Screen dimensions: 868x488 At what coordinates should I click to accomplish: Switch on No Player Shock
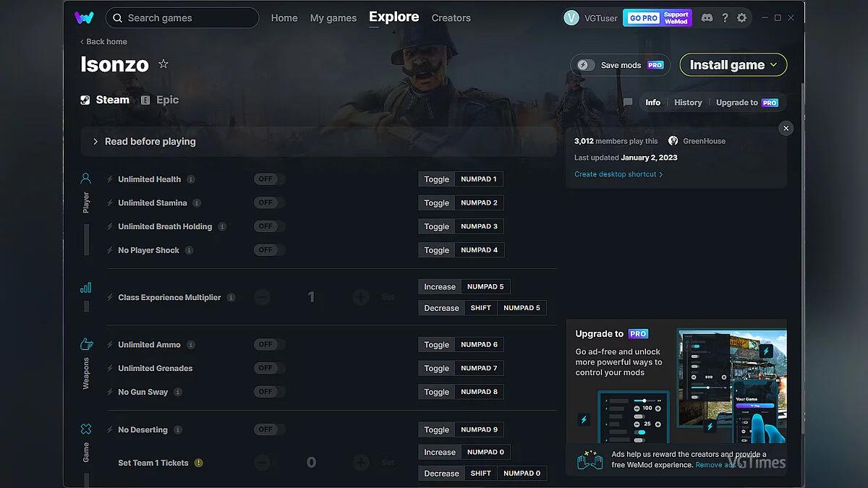[269, 250]
